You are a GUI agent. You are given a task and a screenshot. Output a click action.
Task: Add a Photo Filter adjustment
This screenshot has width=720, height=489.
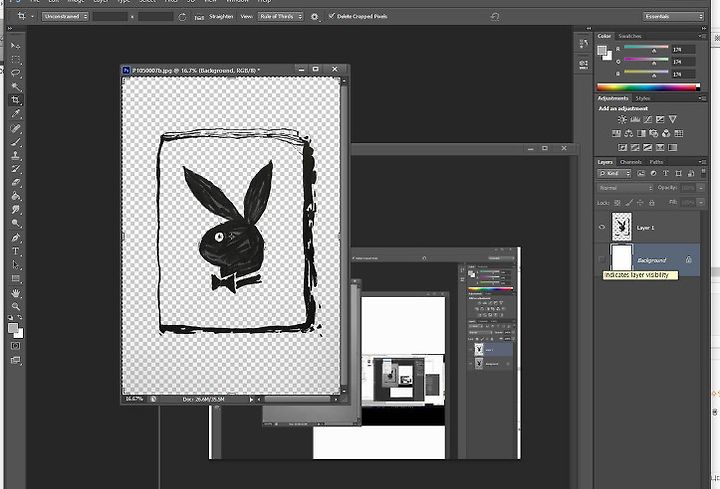click(x=653, y=134)
